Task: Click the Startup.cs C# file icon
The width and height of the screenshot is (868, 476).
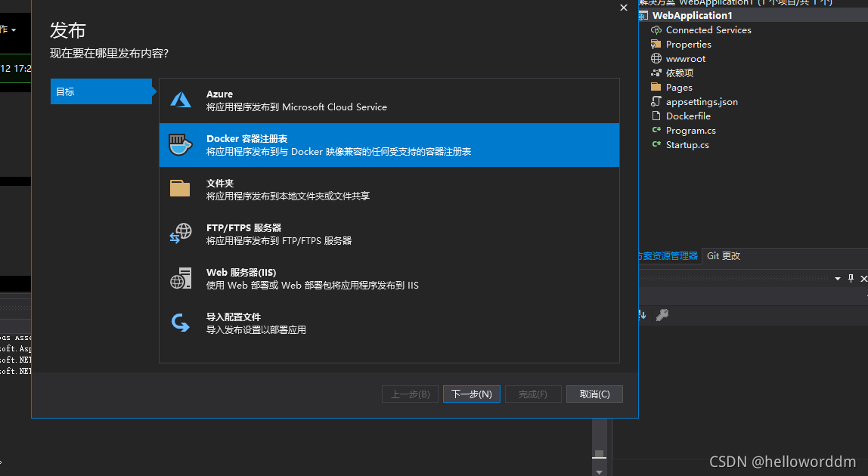Action: (x=656, y=145)
